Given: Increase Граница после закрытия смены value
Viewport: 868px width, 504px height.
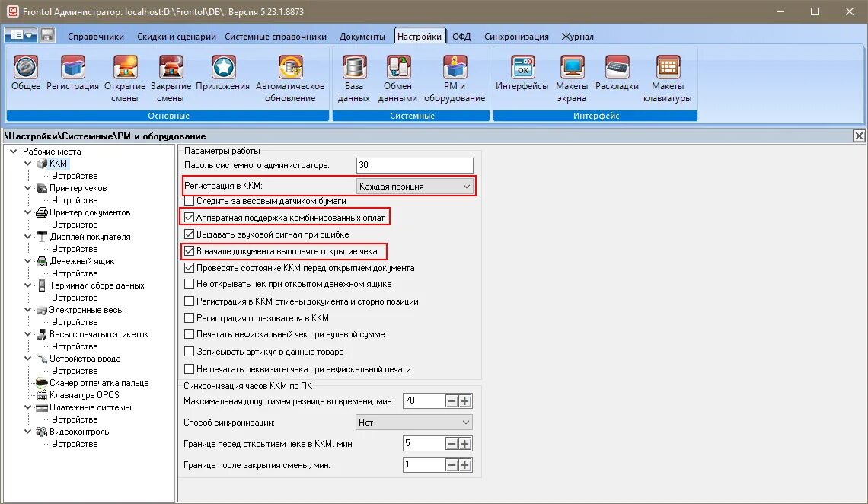Looking at the screenshot, I should point(465,465).
